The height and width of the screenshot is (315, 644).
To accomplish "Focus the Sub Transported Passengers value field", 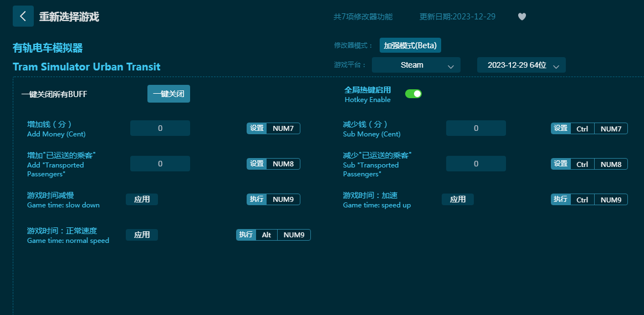I will (476, 164).
